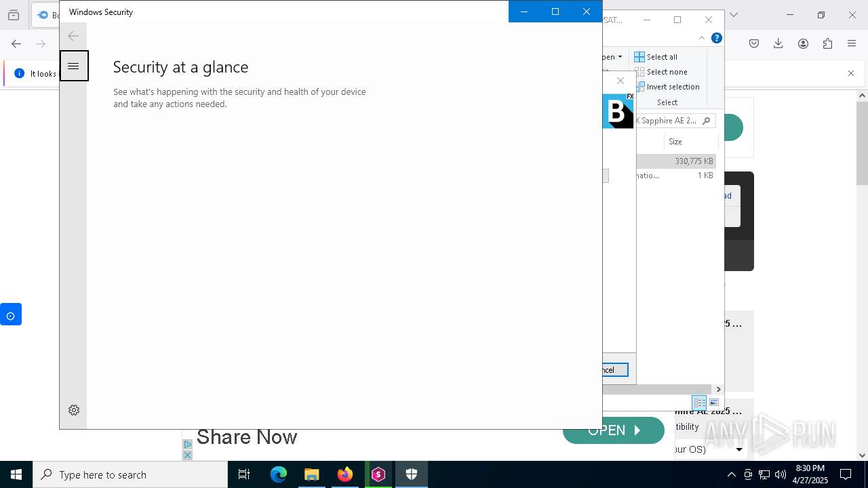Open the Firefox application menu

point(852,43)
